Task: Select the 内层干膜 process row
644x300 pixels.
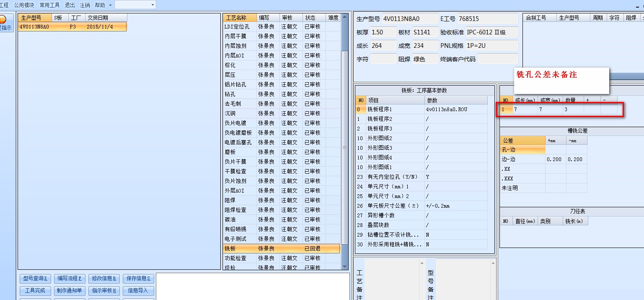Action: tap(282, 36)
